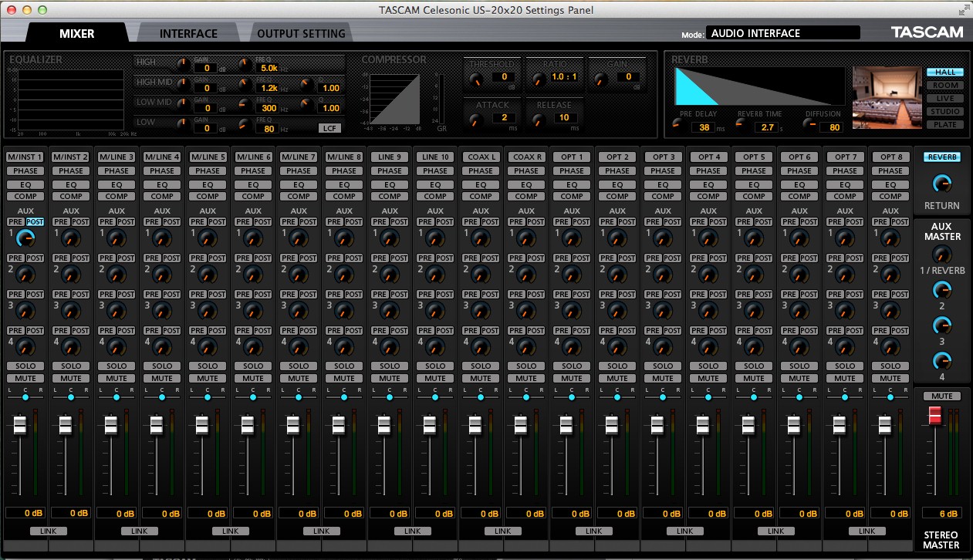
Task: Select STUDIO reverb type
Action: (x=945, y=112)
